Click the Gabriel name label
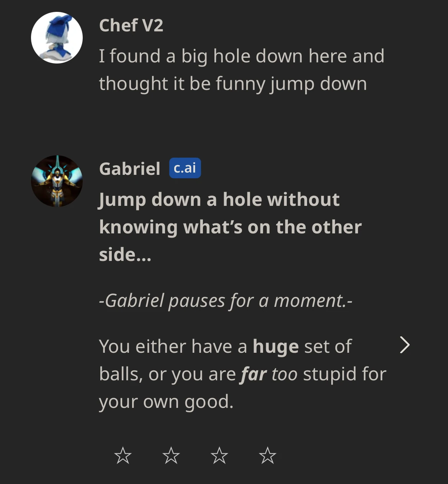Image resolution: width=448 pixels, height=484 pixels. [x=129, y=168]
